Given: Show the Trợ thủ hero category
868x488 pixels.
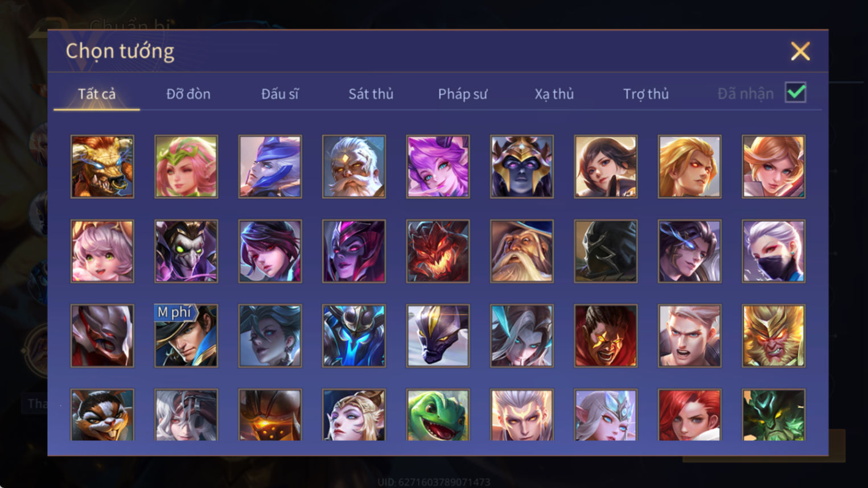Looking at the screenshot, I should click(x=646, y=94).
